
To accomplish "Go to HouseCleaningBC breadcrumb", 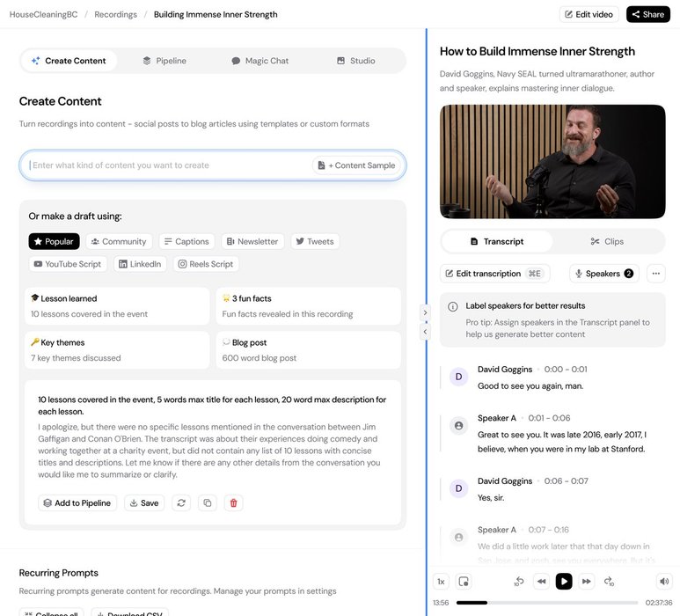I will [43, 14].
